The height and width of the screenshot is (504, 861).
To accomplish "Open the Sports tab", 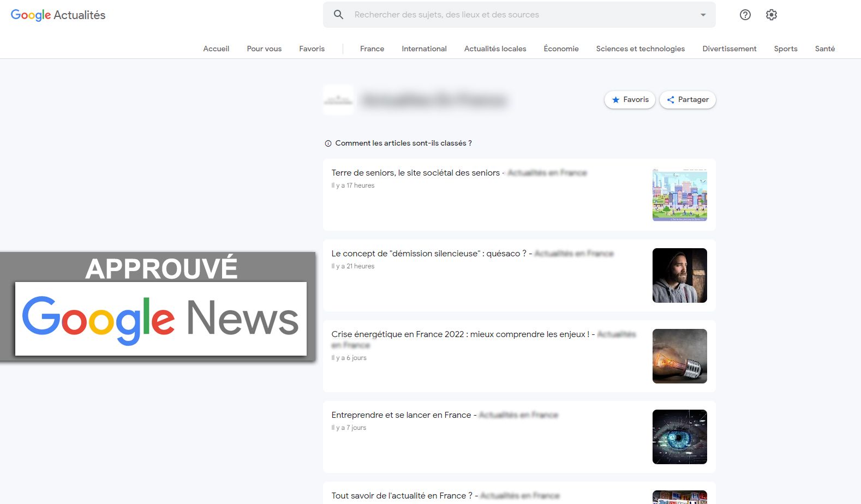I will [786, 49].
